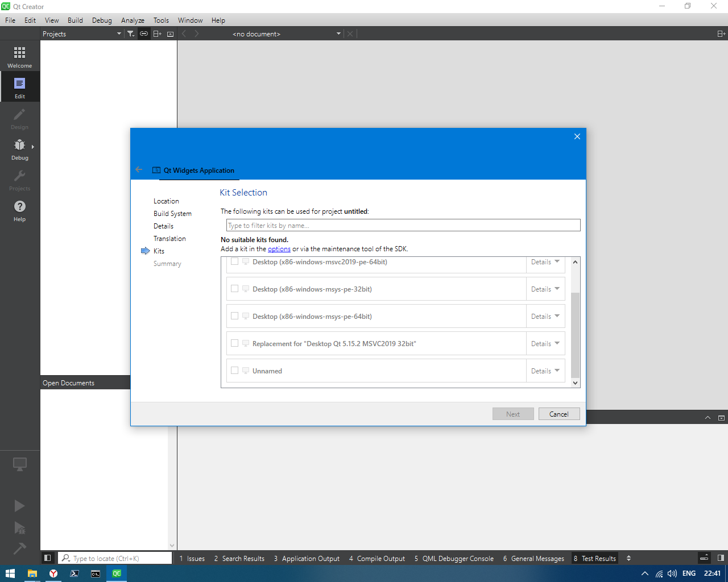The height and width of the screenshot is (582, 728).
Task: Split the Projects side panel
Action: [157, 34]
